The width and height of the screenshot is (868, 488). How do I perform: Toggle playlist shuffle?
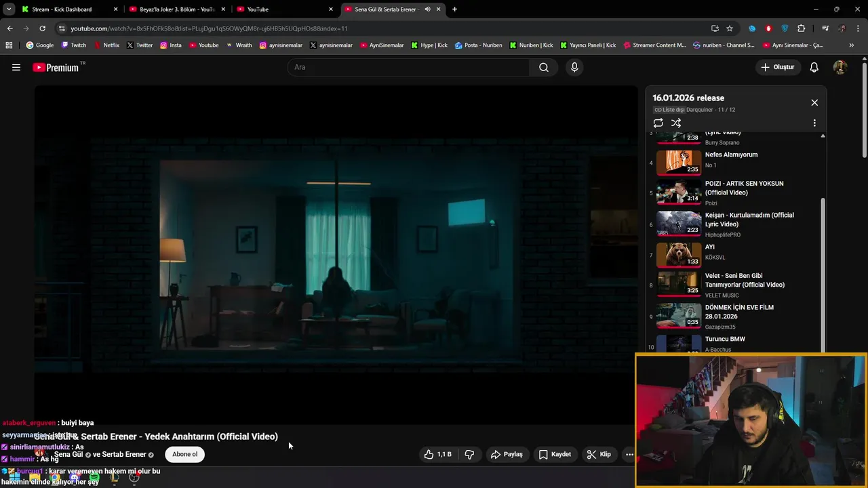pyautogui.click(x=676, y=123)
